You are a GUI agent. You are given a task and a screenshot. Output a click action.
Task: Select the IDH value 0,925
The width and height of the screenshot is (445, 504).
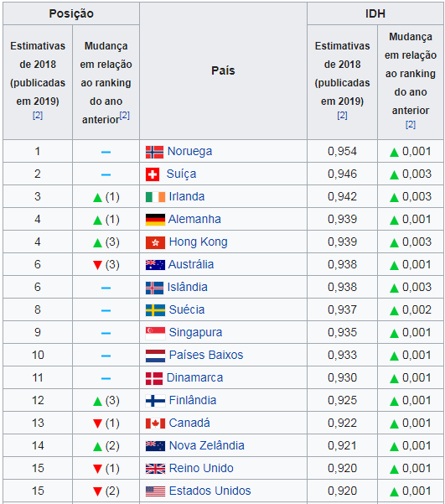point(342,401)
